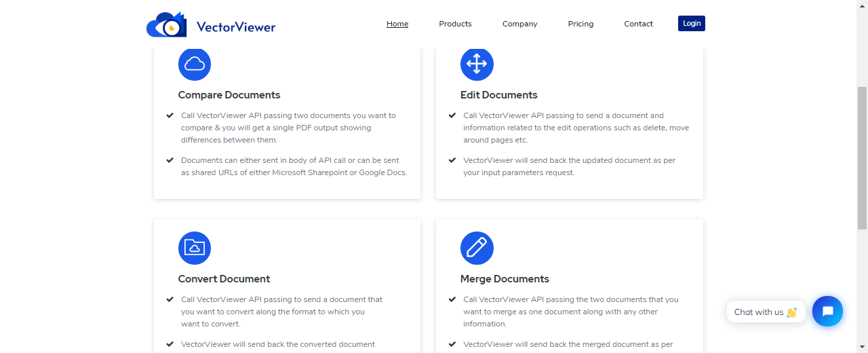The height and width of the screenshot is (353, 868).
Task: Open the Products navigation item
Action: click(455, 24)
